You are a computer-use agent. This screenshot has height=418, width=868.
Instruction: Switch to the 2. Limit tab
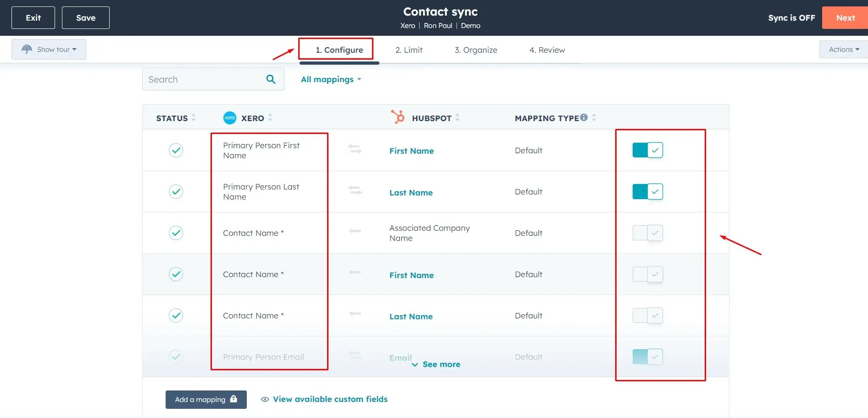pyautogui.click(x=409, y=50)
